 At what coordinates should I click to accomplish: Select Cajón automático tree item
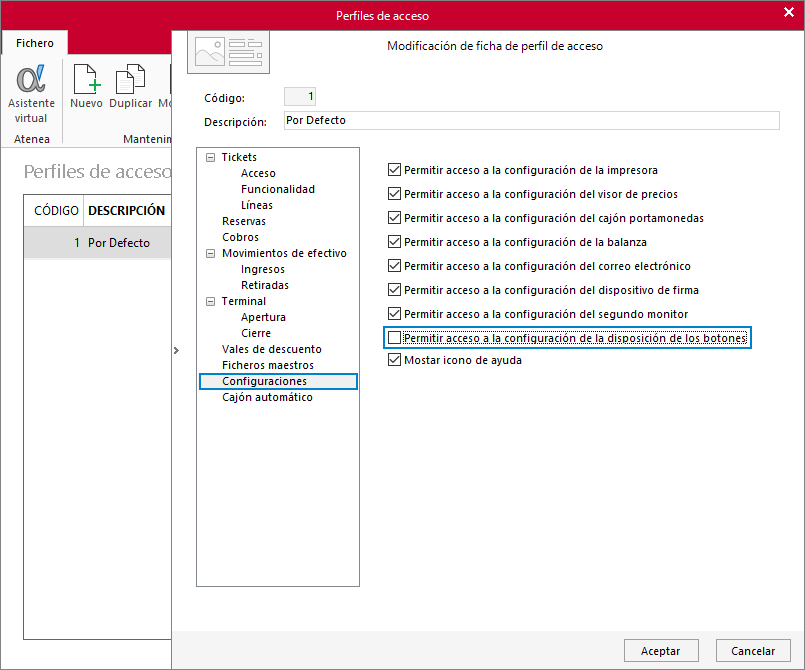pyautogui.click(x=267, y=397)
